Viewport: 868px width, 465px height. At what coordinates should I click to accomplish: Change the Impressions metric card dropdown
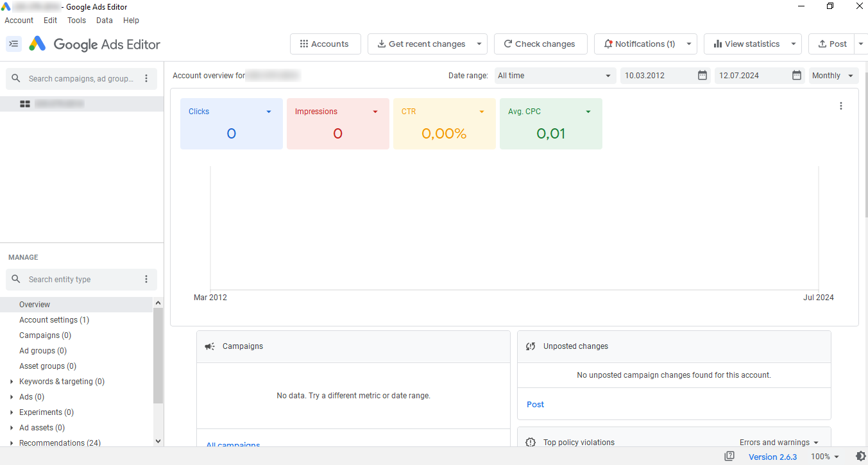click(375, 112)
